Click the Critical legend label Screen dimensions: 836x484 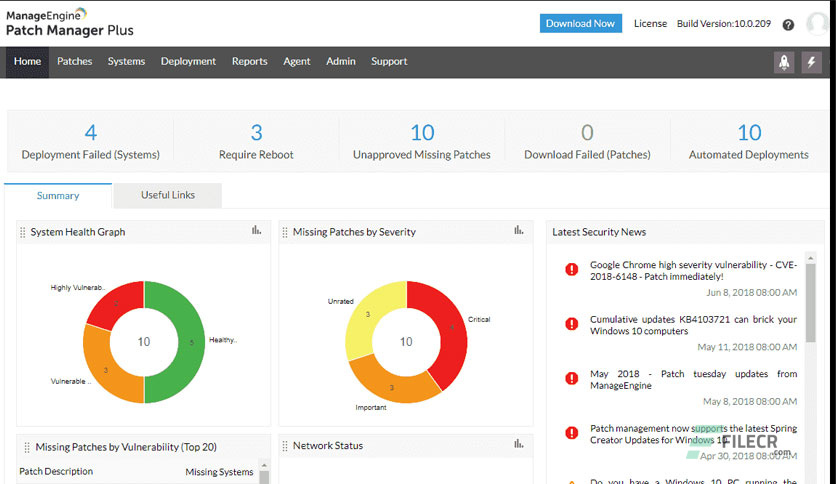click(x=479, y=319)
